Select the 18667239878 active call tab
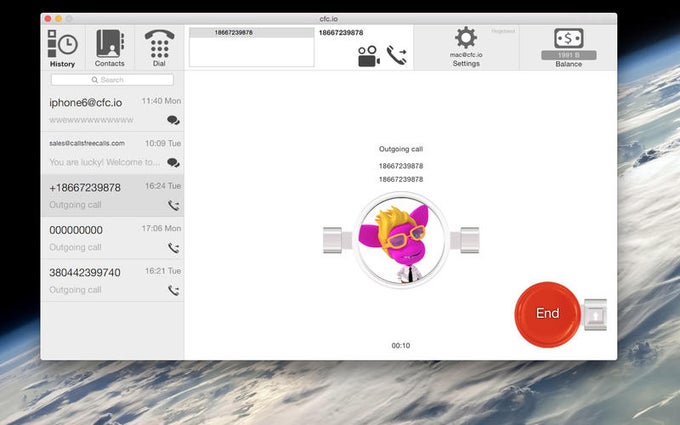The height and width of the screenshot is (425, 680). click(x=252, y=33)
